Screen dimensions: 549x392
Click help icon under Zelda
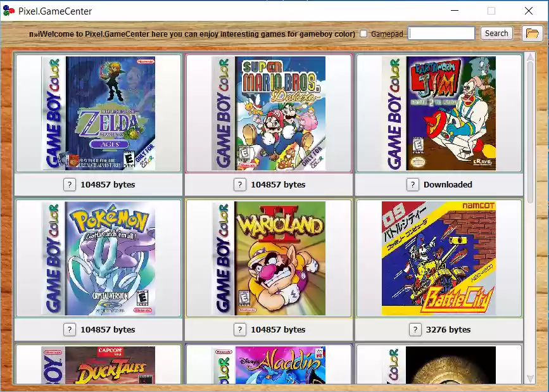tap(69, 185)
